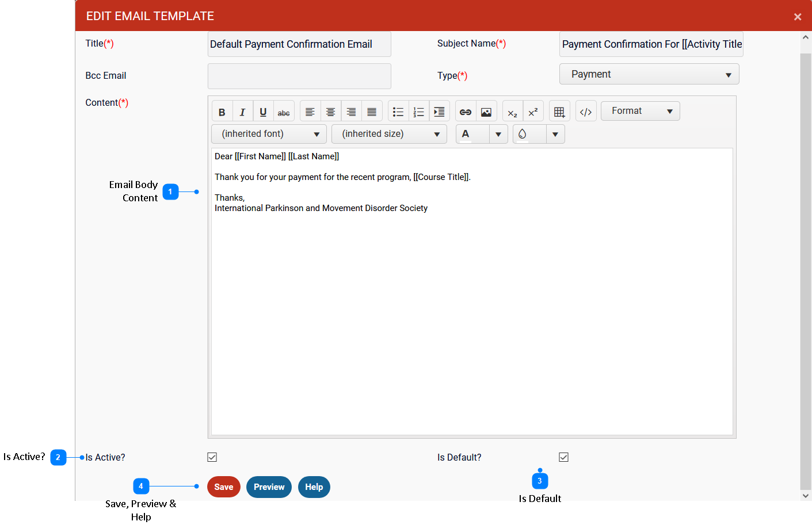Click the strikethrough toolbar icon
The width and height of the screenshot is (812, 525).
[x=284, y=112]
